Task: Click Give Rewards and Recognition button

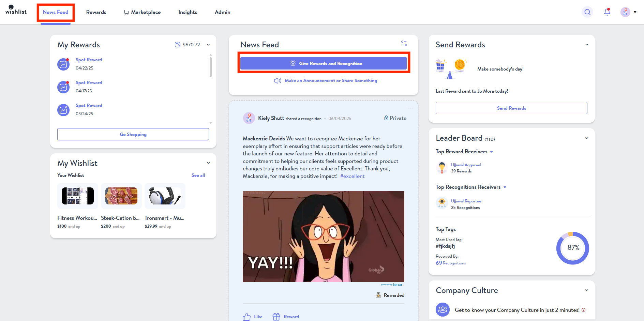Action: (323, 63)
